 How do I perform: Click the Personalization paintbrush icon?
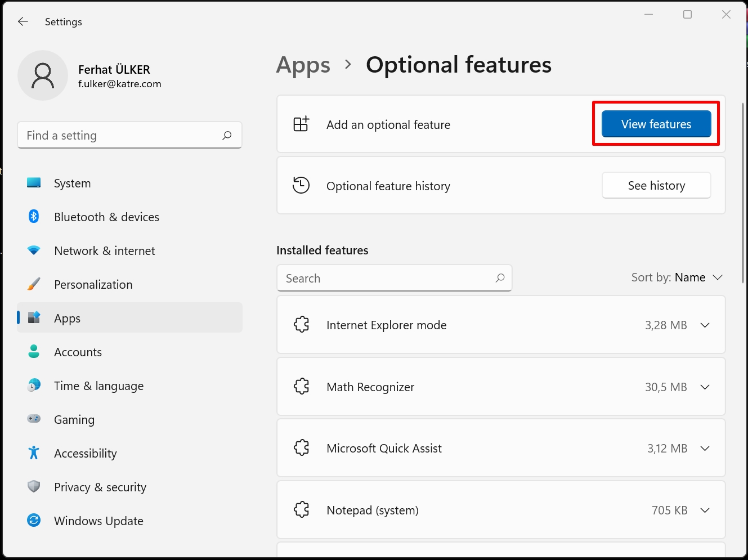tap(34, 284)
